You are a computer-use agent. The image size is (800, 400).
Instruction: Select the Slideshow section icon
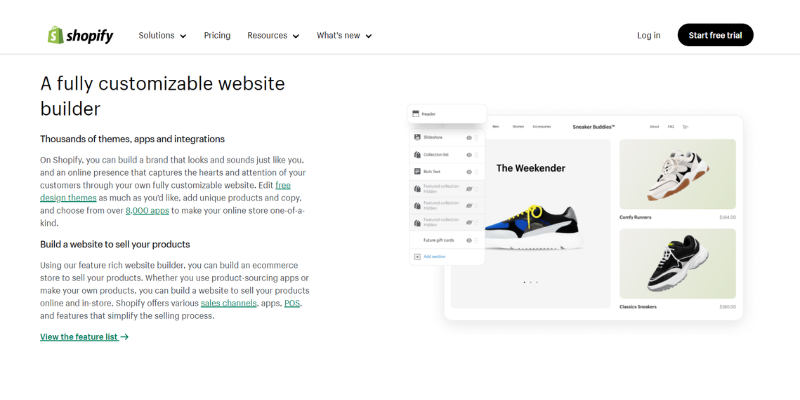[416, 138]
